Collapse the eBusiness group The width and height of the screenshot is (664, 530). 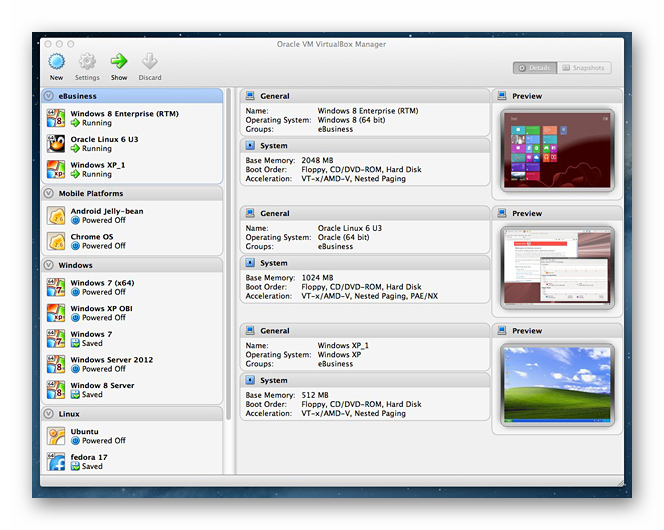click(49, 96)
